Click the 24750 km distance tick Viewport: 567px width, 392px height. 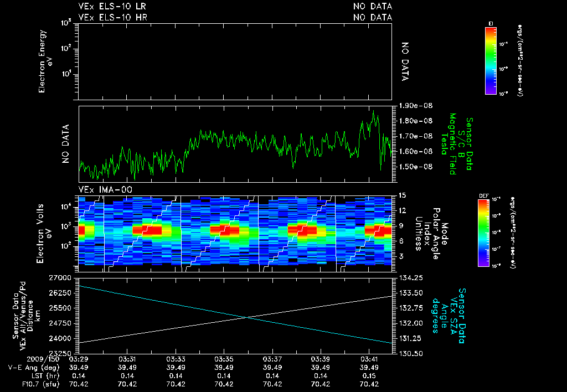[x=60, y=323]
